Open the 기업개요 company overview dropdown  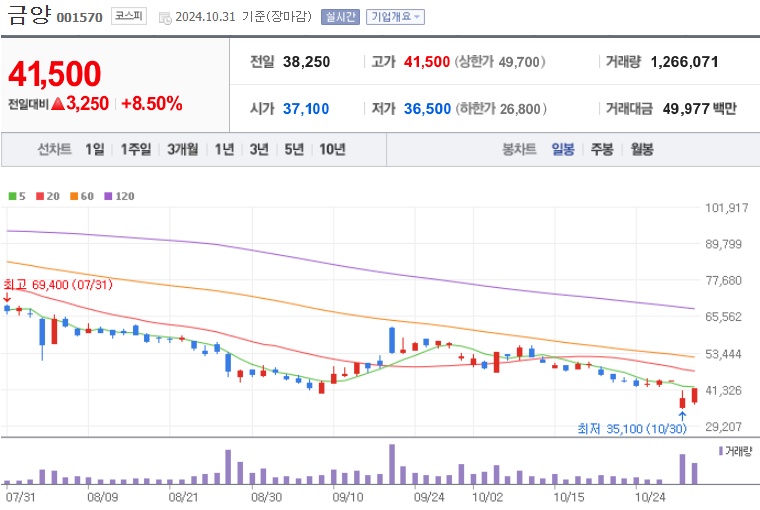pyautogui.click(x=395, y=17)
